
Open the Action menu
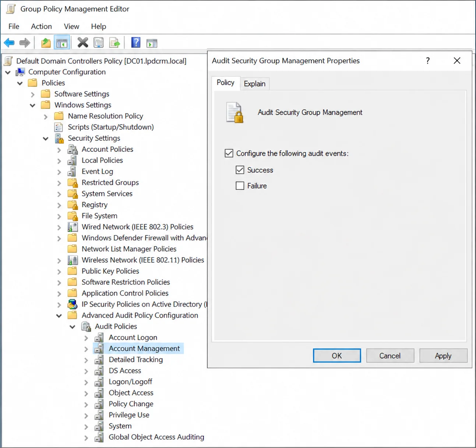41,27
